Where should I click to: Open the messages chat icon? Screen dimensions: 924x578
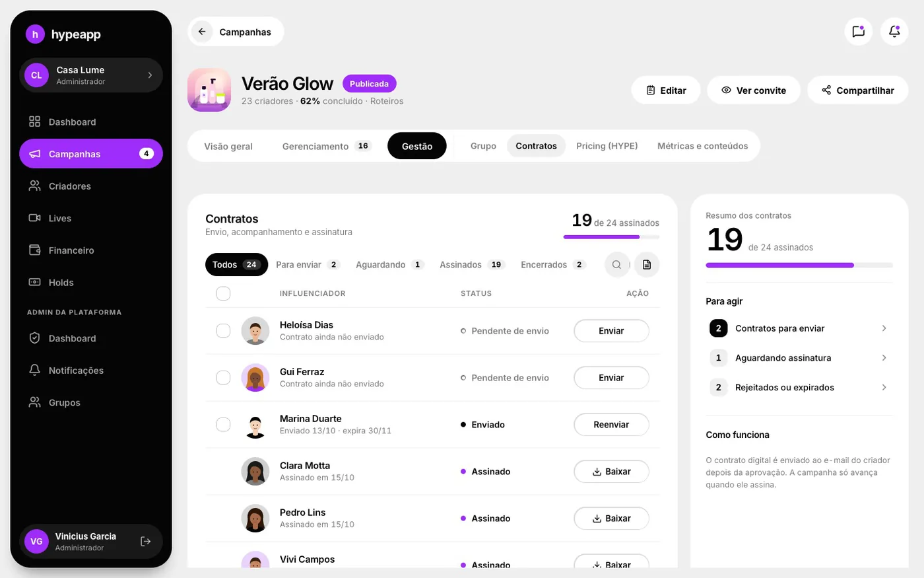858,32
